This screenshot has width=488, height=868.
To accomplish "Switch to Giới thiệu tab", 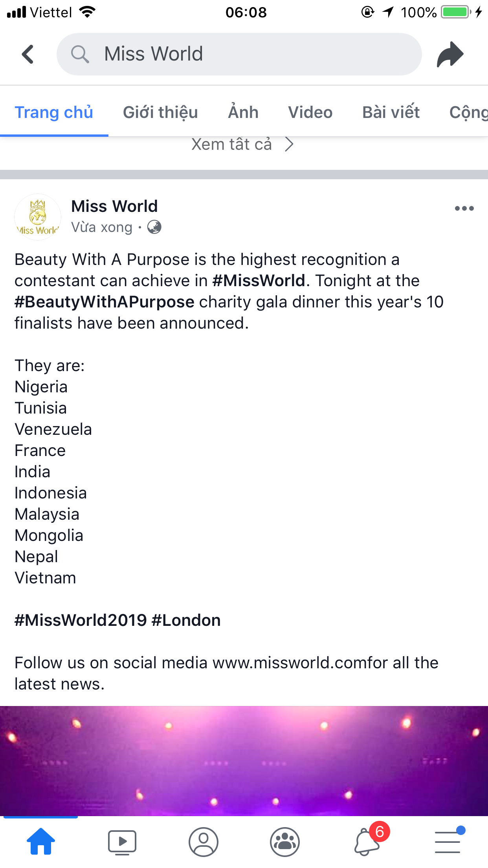I will (160, 112).
